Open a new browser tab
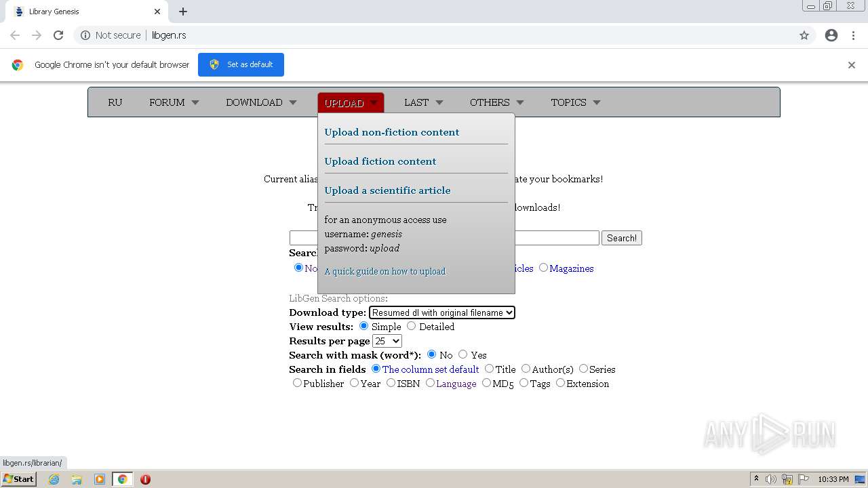Viewport: 868px width, 488px height. (183, 12)
